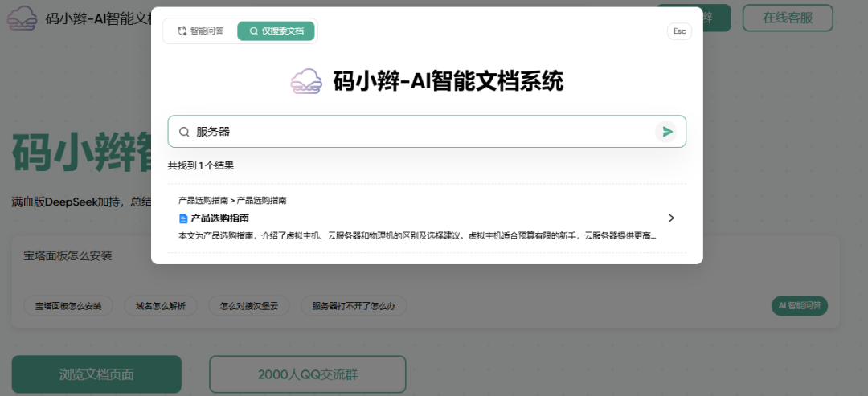Open 浏览文档页面 button

click(x=96, y=374)
